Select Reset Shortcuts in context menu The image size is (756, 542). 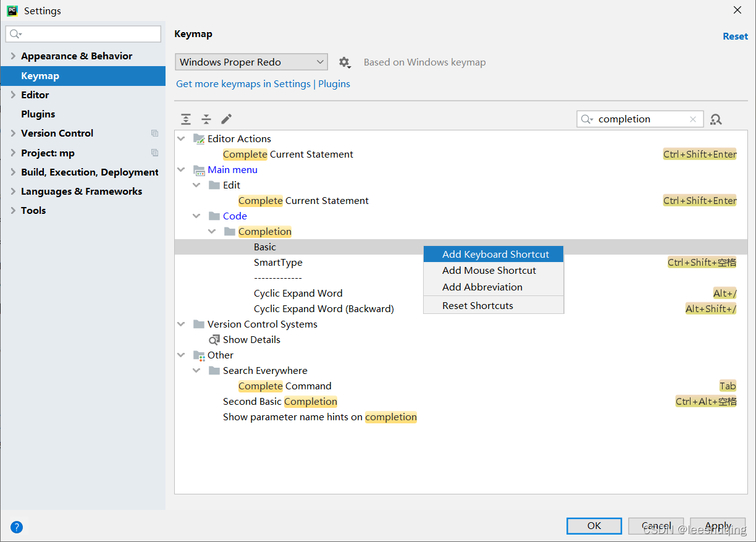point(477,306)
